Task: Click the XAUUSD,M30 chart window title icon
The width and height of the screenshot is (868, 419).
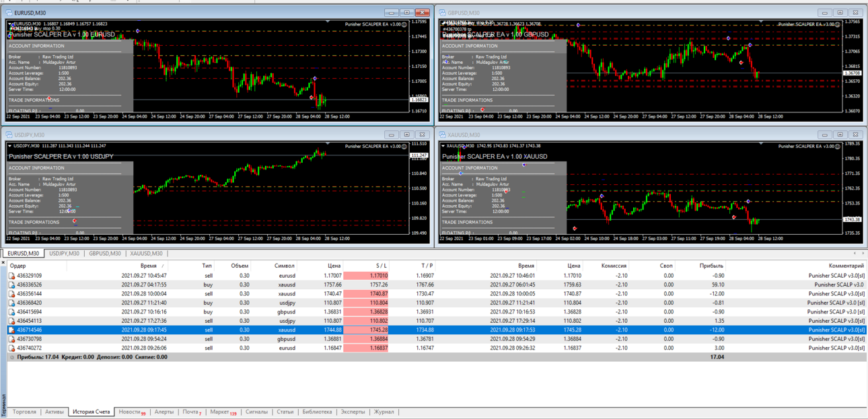Action: pos(442,135)
